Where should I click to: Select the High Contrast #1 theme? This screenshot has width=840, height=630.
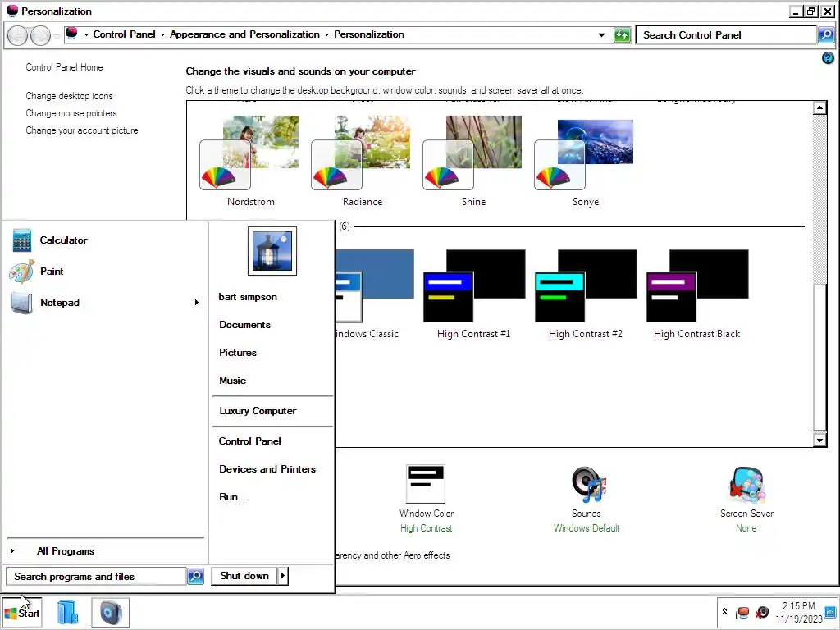[474, 294]
